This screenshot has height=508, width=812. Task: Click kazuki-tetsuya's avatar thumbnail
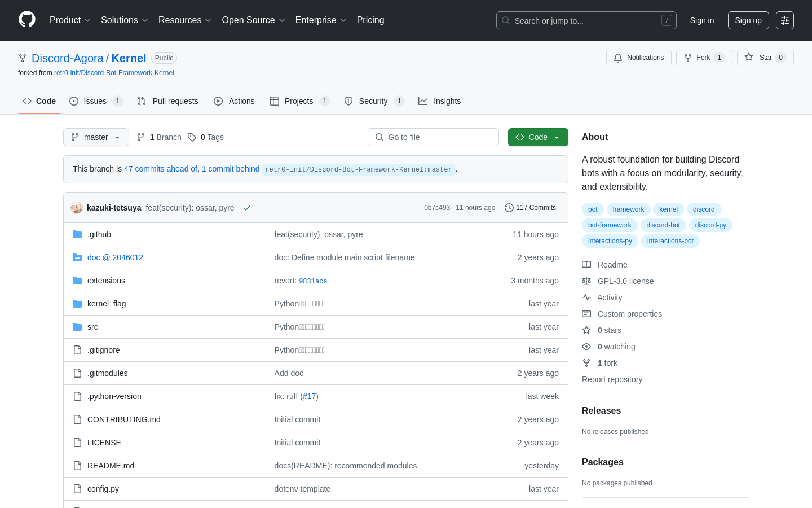click(x=77, y=208)
